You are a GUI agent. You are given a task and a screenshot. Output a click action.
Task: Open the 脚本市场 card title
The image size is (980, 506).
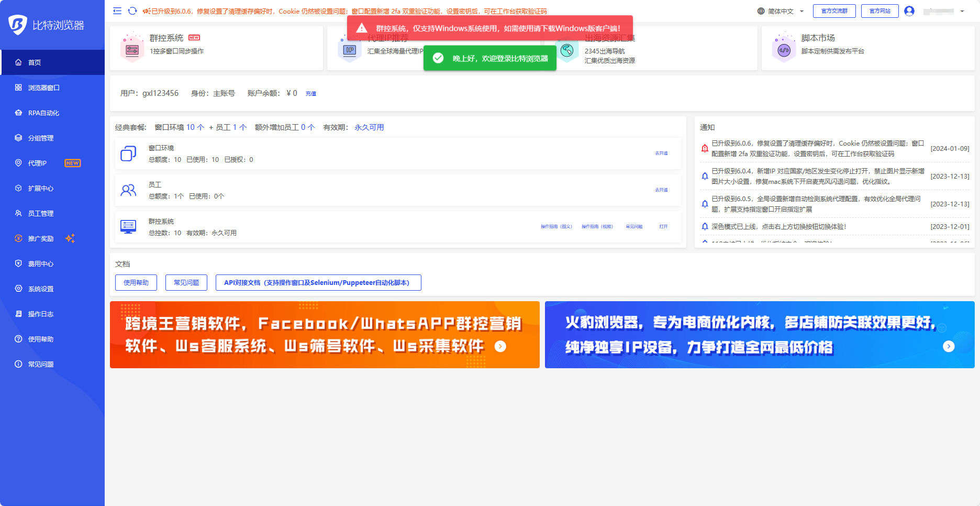point(818,38)
